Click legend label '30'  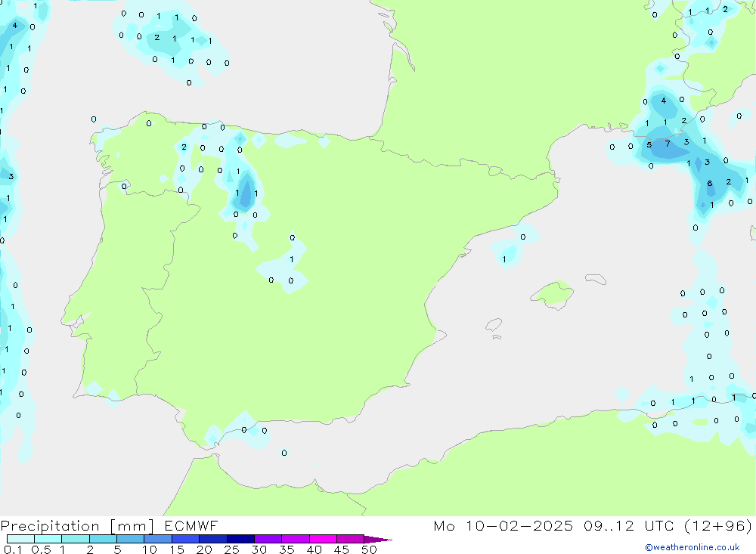[x=259, y=549]
